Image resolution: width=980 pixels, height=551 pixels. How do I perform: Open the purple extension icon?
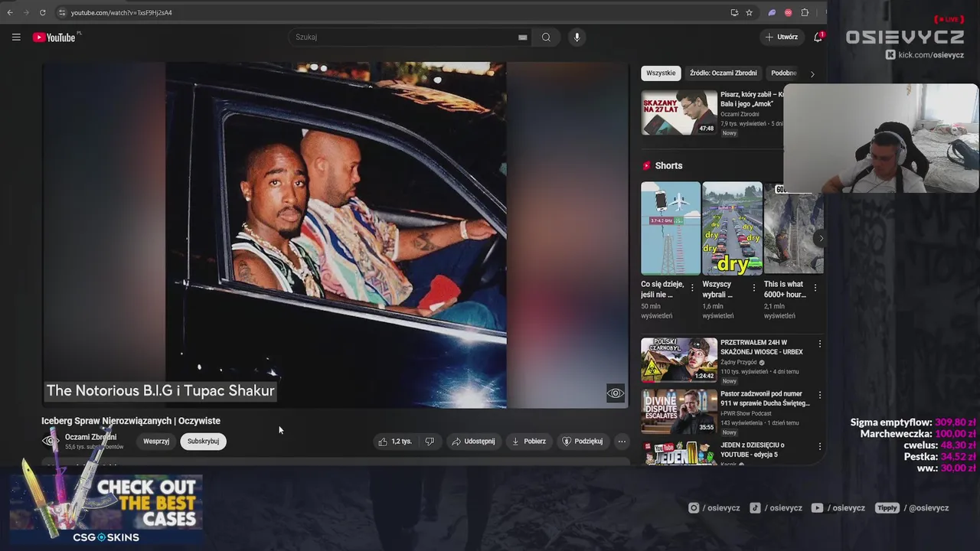point(772,12)
